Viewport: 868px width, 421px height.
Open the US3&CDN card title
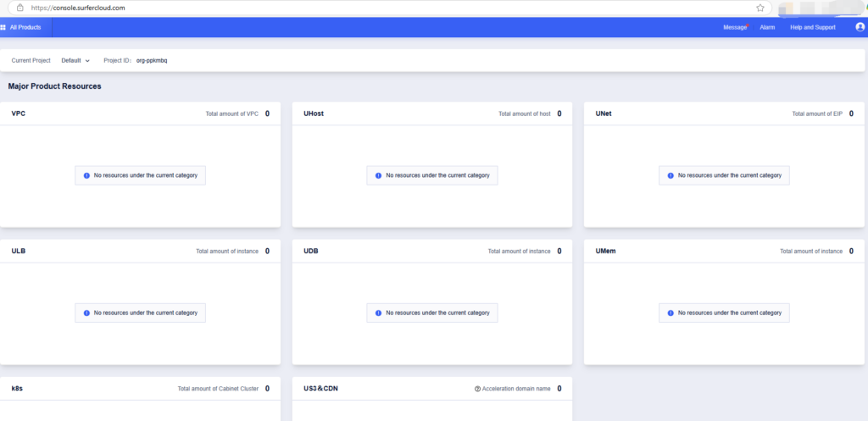tap(321, 388)
